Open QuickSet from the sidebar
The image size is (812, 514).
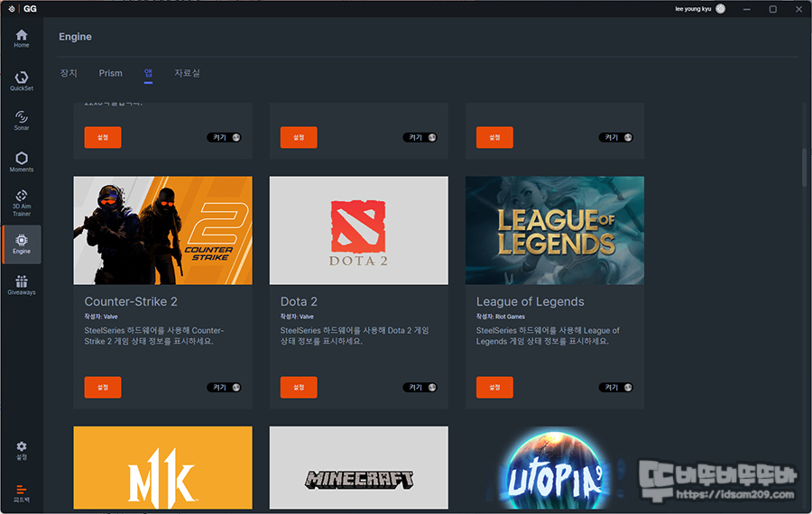22,81
